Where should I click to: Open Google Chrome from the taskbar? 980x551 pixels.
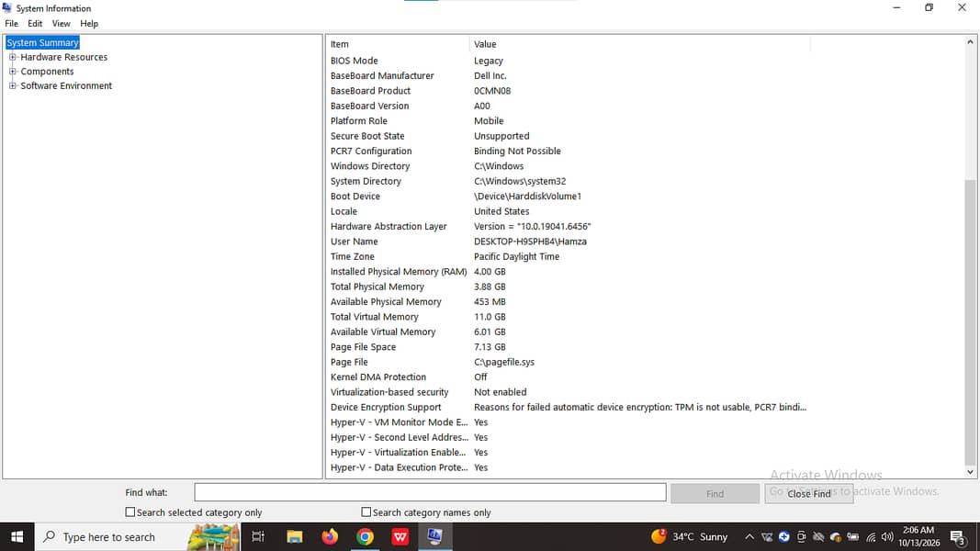click(365, 536)
